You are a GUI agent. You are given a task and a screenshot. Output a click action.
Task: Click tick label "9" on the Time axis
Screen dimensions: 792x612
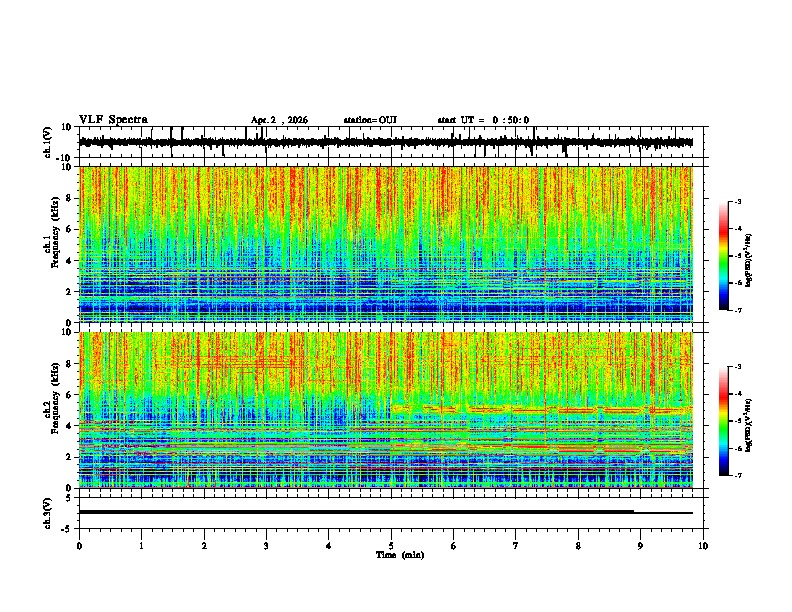coord(640,546)
